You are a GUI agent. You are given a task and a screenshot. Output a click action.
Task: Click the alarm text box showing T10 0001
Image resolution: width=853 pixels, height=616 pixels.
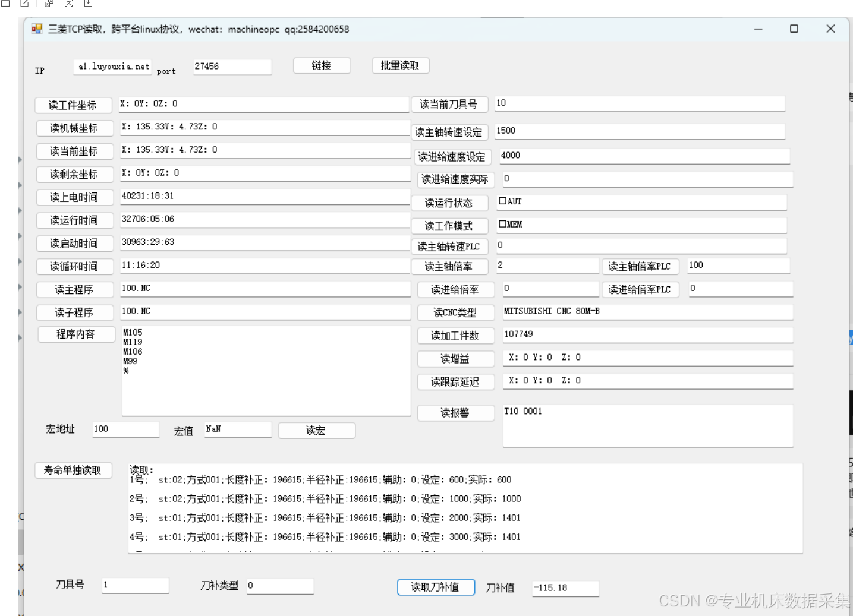[x=648, y=426]
